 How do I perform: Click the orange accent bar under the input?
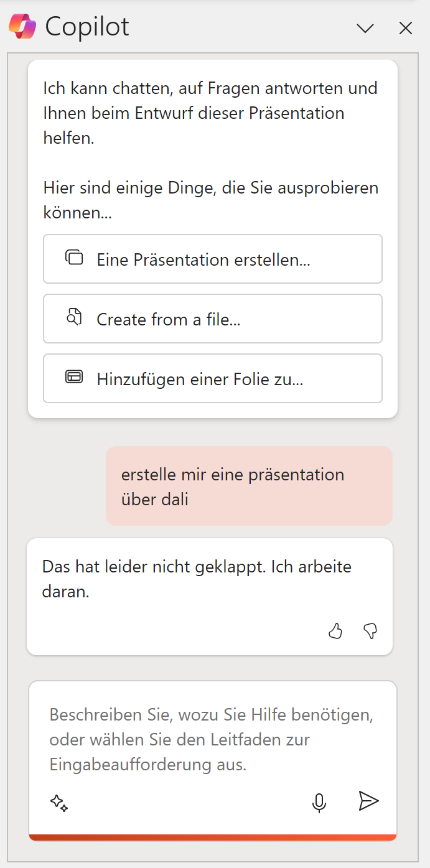(213, 837)
